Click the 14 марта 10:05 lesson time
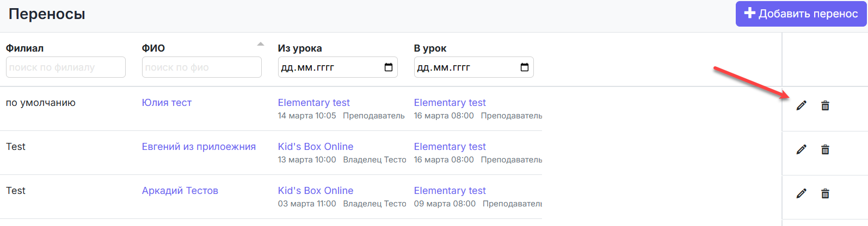This screenshot has height=226, width=868. coord(307,116)
